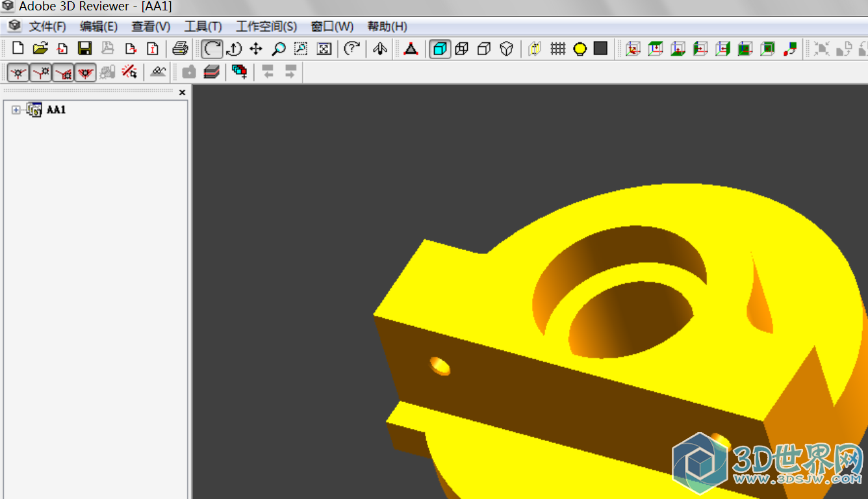Toggle the grid display
The height and width of the screenshot is (499, 868).
click(x=557, y=49)
